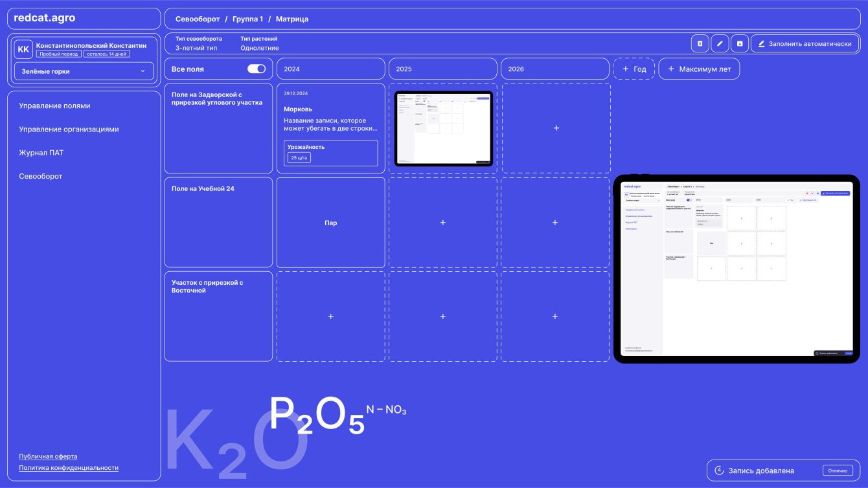Select field Поле на Учебной 24
The image size is (868, 488).
point(218,223)
